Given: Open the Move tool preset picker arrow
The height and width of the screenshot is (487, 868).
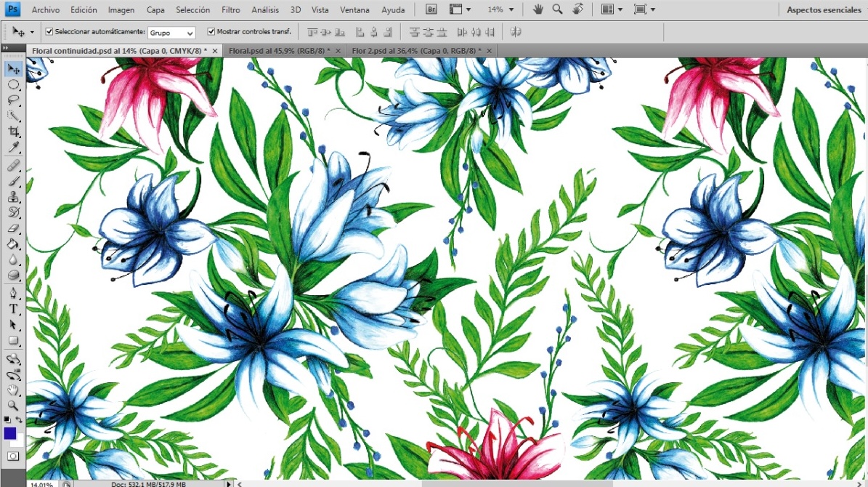Looking at the screenshot, I should [x=32, y=32].
